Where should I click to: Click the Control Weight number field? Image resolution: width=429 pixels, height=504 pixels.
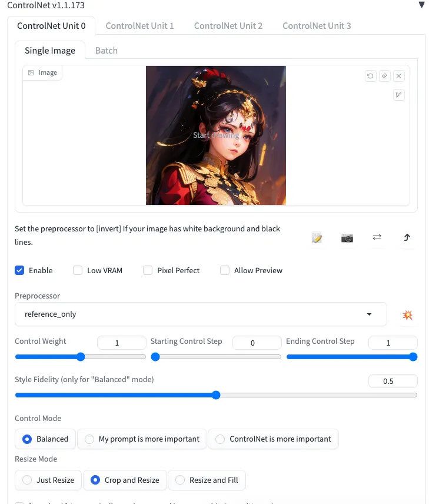point(121,343)
